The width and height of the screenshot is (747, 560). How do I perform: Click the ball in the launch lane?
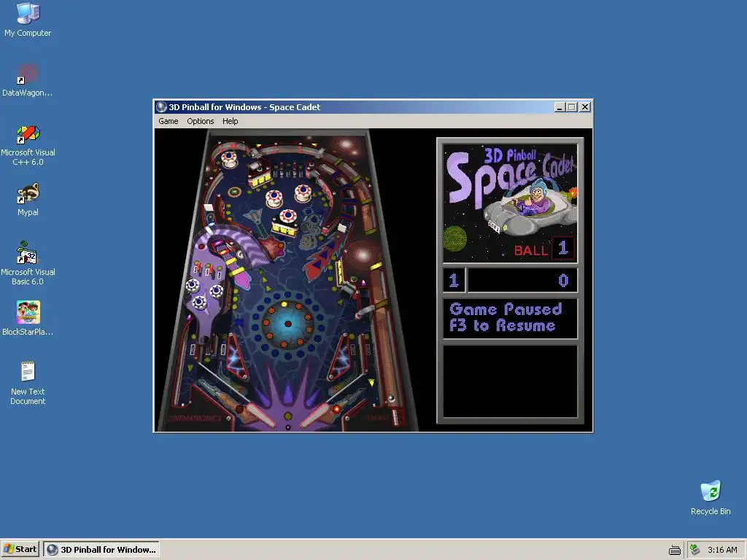392,397
